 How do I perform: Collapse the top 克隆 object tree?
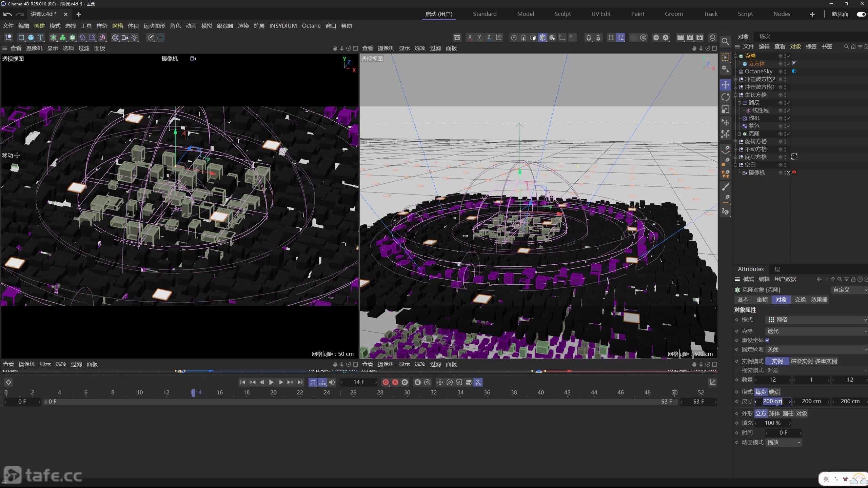click(x=736, y=56)
